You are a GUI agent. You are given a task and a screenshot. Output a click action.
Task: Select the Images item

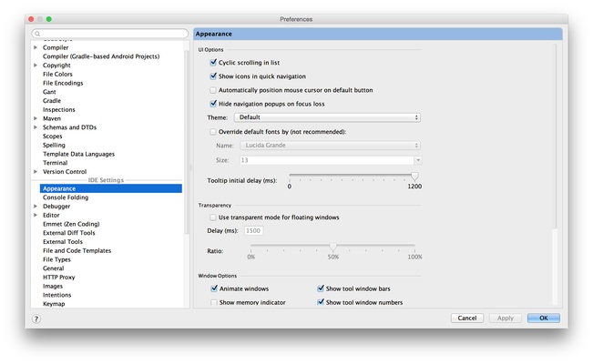pos(53,286)
